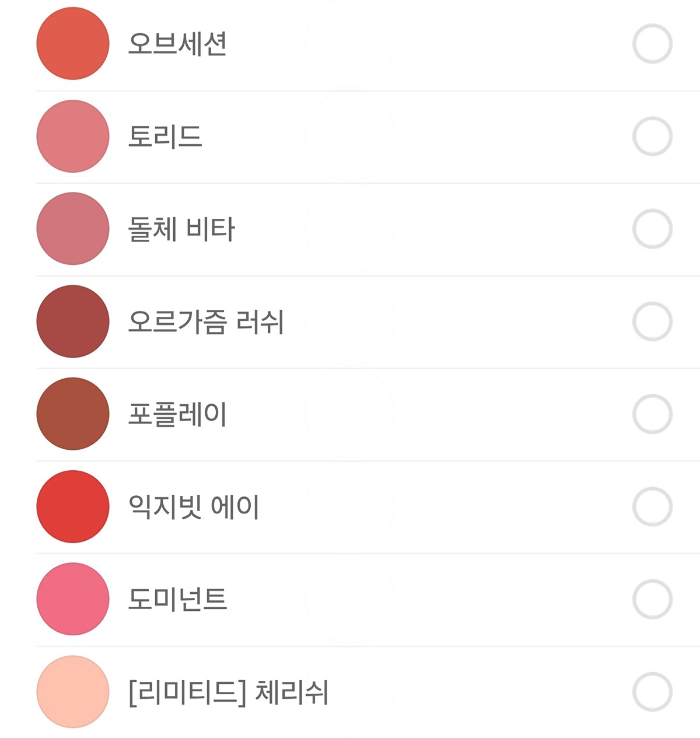Click the 포플레이 brown color swatch
The width and height of the screenshot is (700, 738).
coord(73,414)
